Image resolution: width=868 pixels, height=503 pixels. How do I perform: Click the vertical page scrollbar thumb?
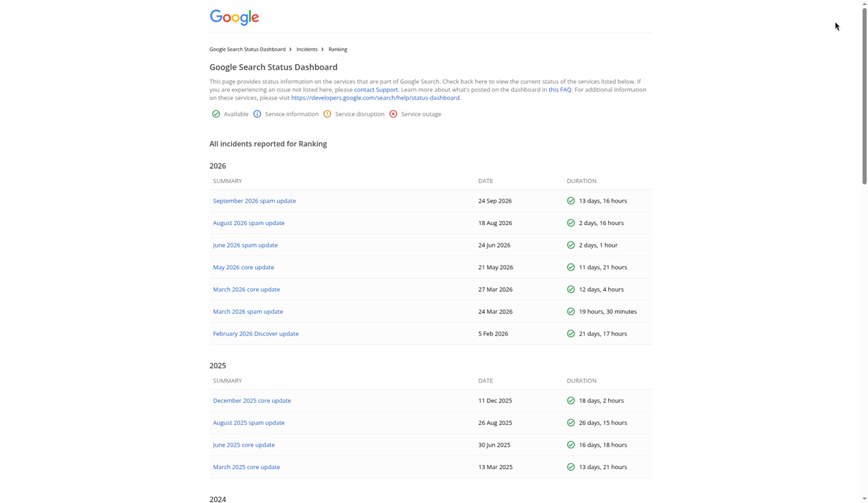point(865,95)
